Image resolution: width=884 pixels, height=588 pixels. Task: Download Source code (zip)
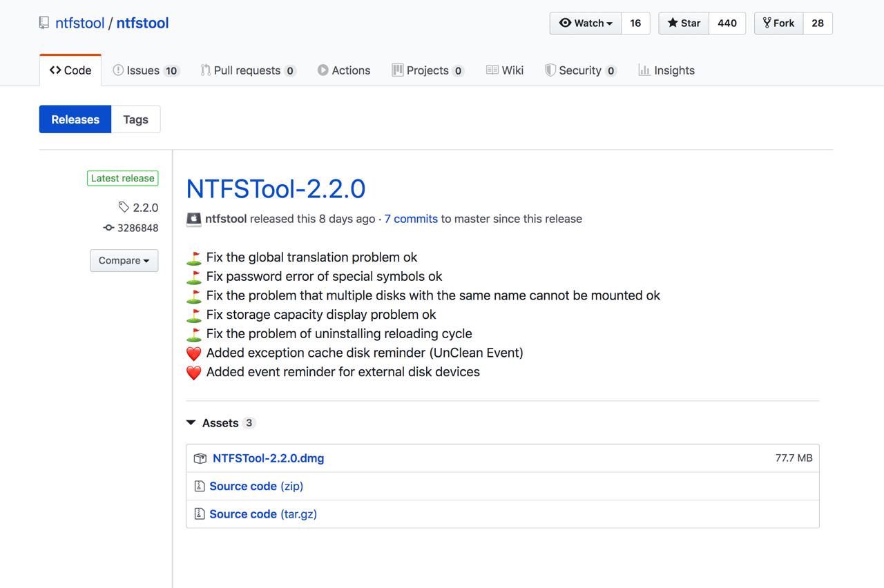256,486
